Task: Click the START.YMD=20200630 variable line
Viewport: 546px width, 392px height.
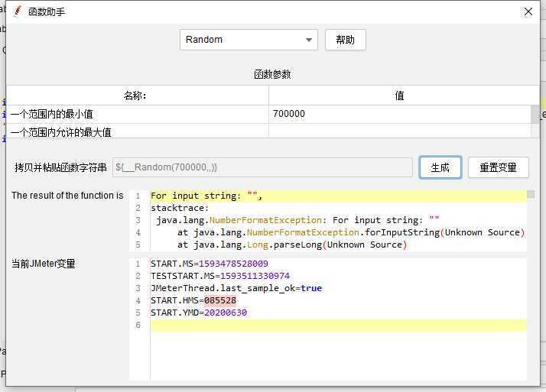Action: pos(199,313)
